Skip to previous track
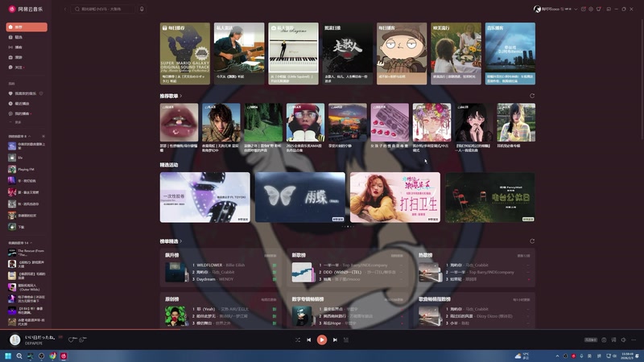 (x=309, y=339)
